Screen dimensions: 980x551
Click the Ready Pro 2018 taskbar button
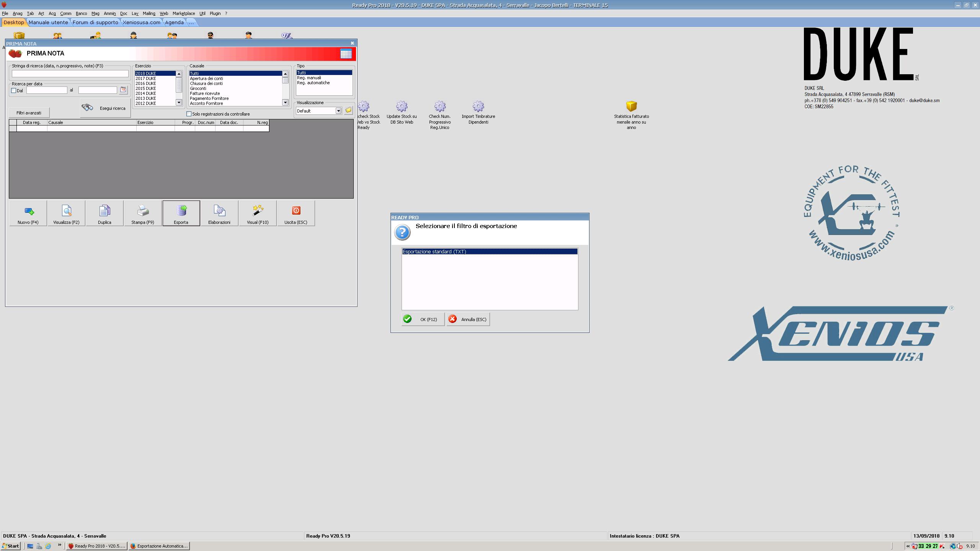tap(96, 546)
